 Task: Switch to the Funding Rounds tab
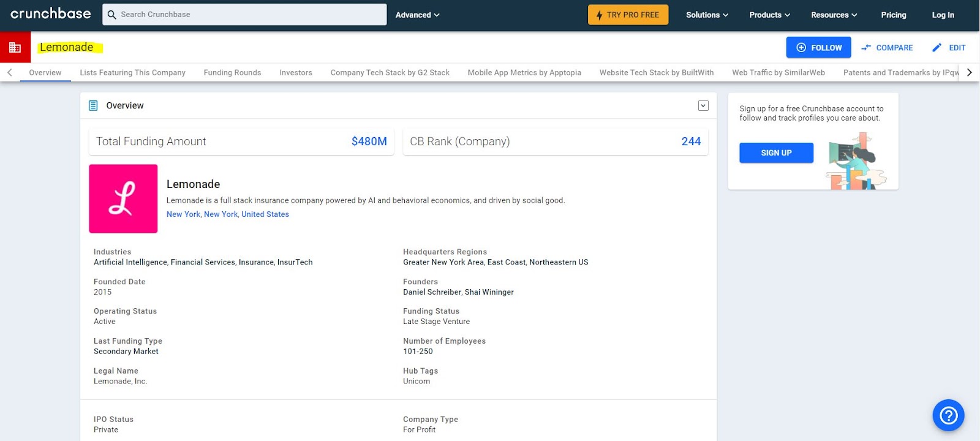click(x=232, y=72)
